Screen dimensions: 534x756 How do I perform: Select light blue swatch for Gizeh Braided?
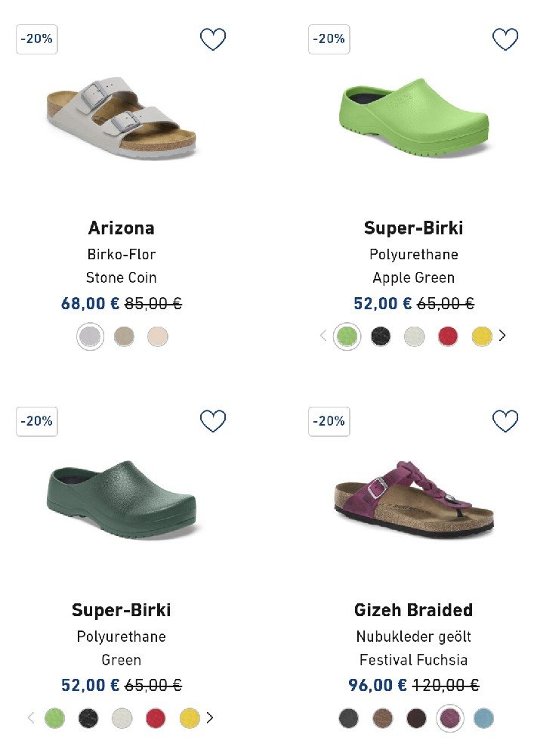tap(483, 718)
